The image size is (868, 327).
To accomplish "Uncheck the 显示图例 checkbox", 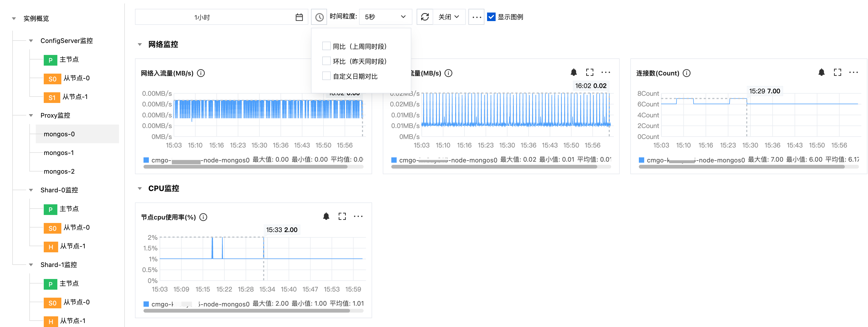I will tap(491, 17).
